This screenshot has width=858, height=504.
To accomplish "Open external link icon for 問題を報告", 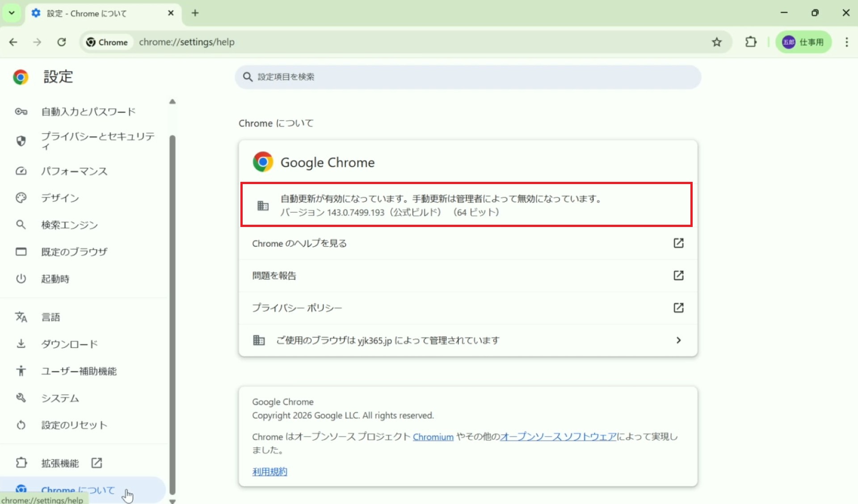I will click(x=678, y=275).
